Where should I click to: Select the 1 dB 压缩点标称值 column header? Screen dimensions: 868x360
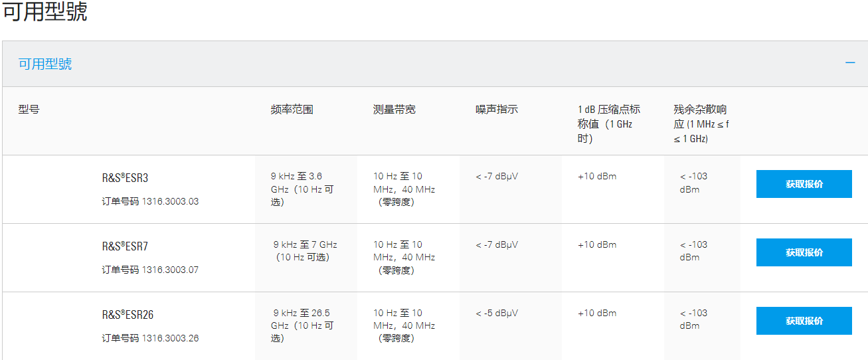[608, 124]
